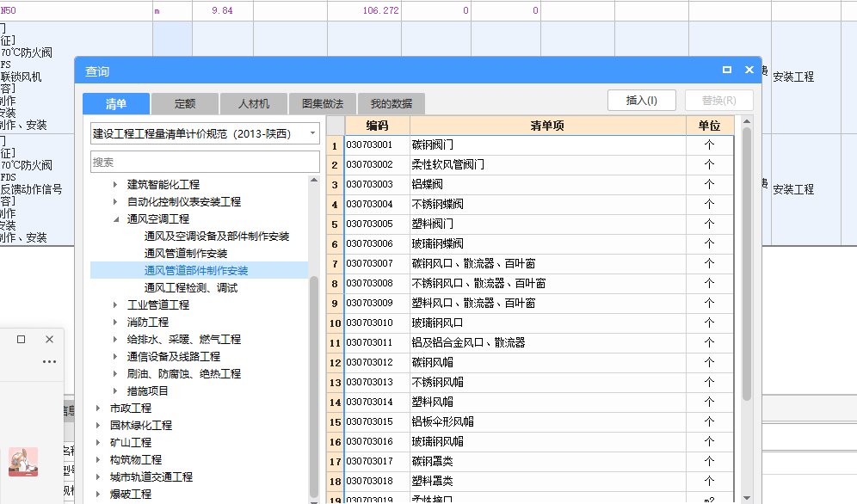Expand the 爆破工程 node
This screenshot has width=857, height=504.
click(98, 495)
